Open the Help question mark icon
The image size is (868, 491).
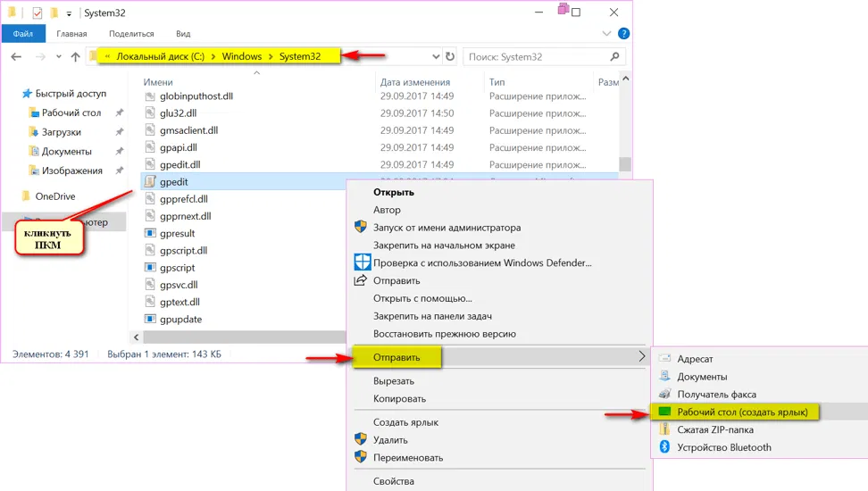[x=624, y=34]
